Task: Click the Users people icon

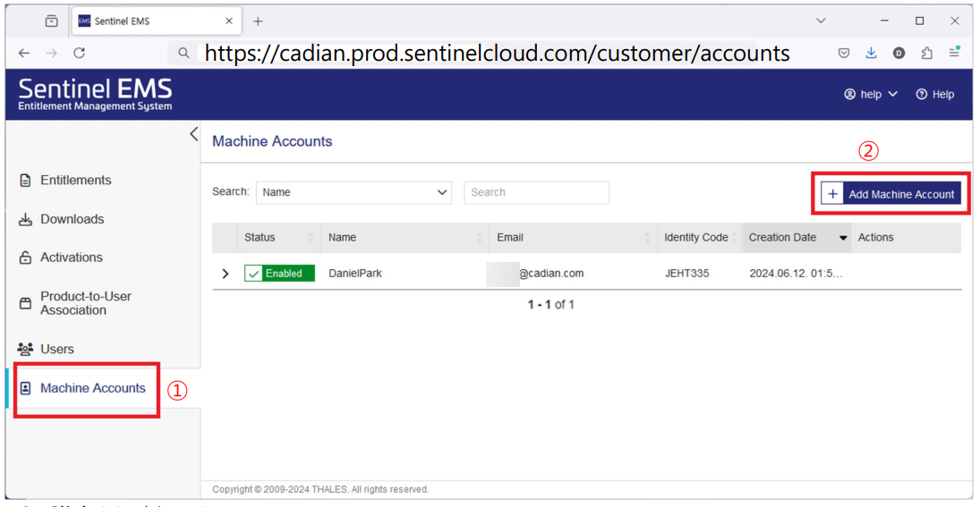Action: pyautogui.click(x=26, y=349)
